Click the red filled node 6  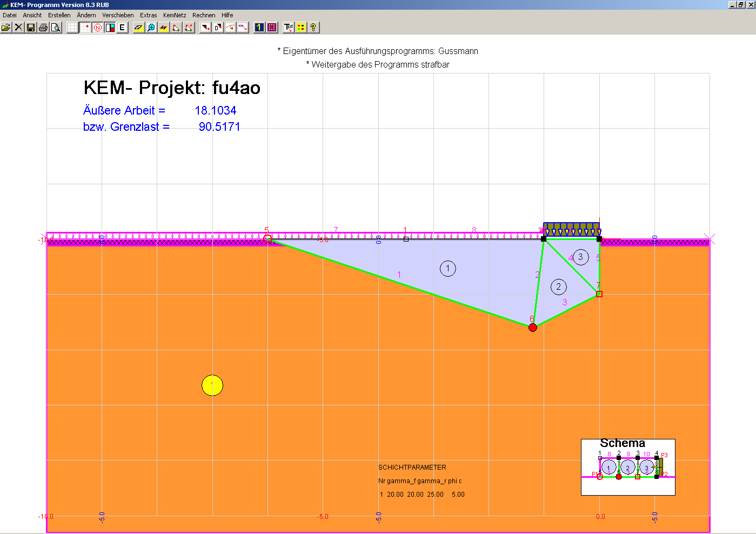(533, 328)
